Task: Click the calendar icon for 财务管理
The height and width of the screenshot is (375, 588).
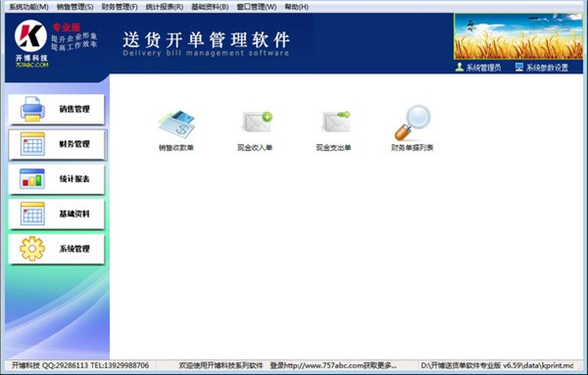Action: pyautogui.click(x=32, y=144)
